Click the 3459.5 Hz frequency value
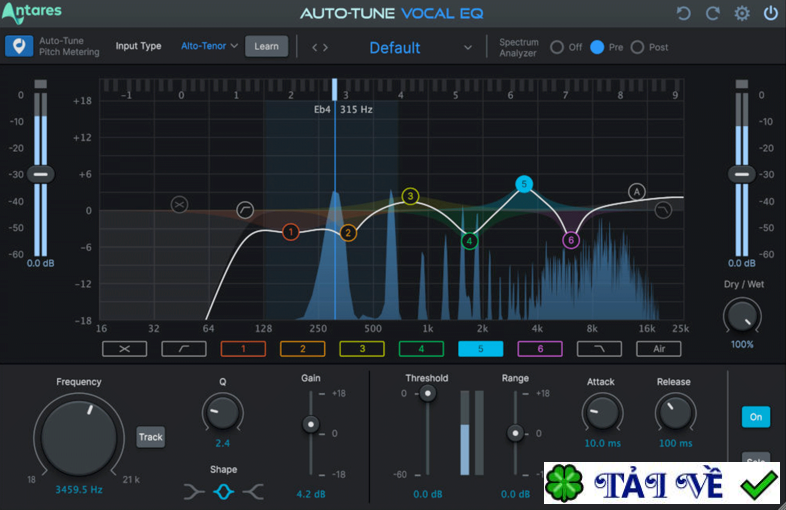The image size is (786, 510). [x=79, y=489]
